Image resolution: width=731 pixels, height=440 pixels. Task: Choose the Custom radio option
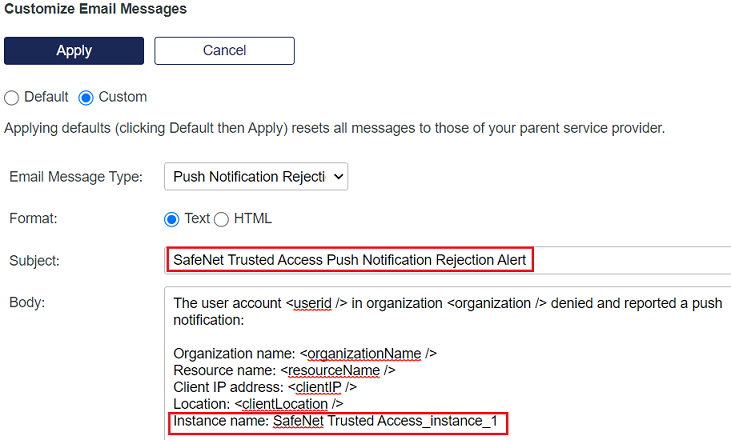pos(86,98)
